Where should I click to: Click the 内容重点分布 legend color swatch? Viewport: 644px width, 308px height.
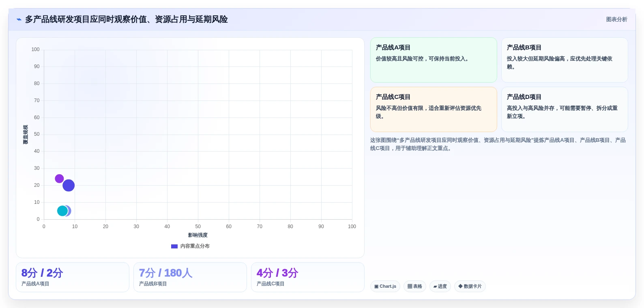[174, 246]
